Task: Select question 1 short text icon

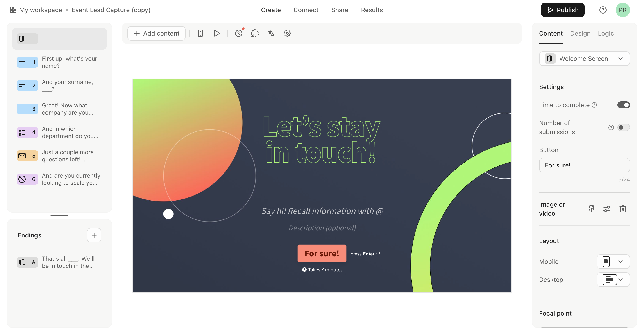Action: [27, 62]
